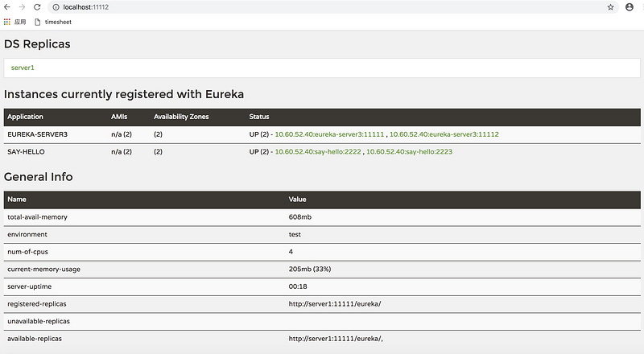This screenshot has width=644, height=354.
Task: Click the Value header in General Info
Action: (x=297, y=199)
